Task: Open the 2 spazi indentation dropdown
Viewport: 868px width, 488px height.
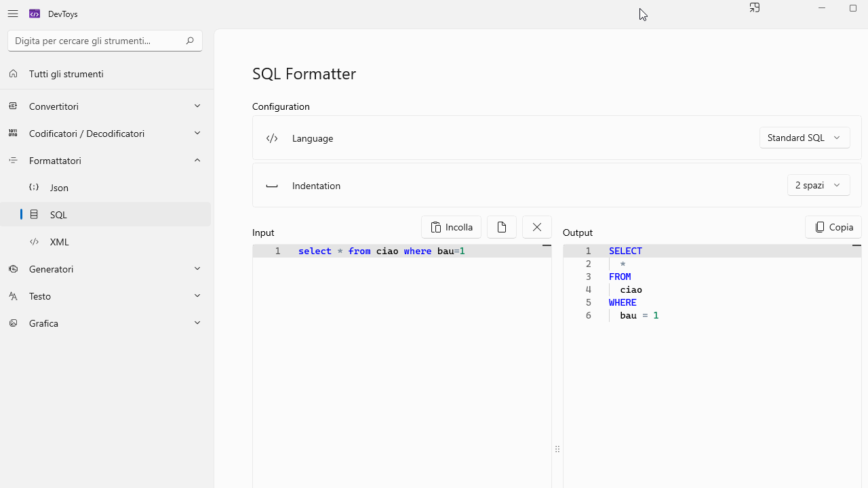Action: coord(818,184)
